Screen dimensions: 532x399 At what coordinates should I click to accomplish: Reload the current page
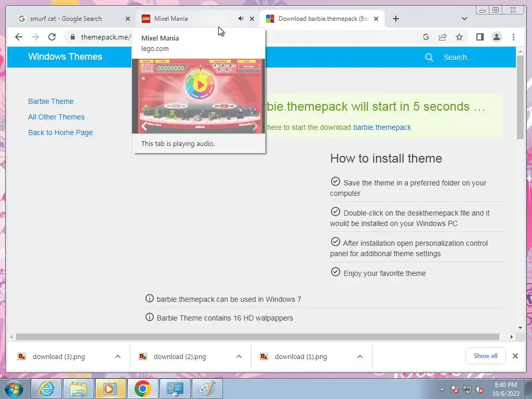[52, 37]
